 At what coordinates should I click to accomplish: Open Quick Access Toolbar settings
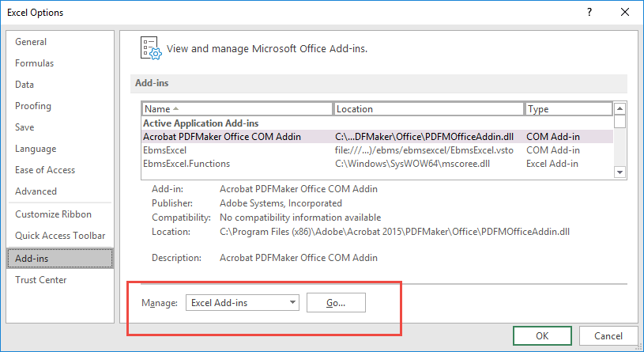click(58, 236)
